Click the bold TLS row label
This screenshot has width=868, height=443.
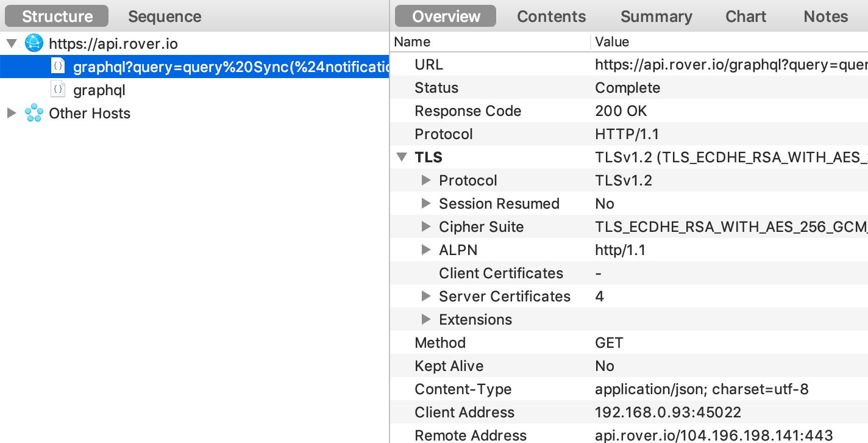pos(429,157)
